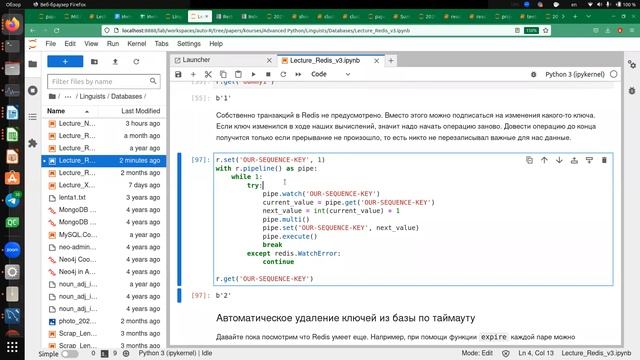Cut selected cell with scissors icon
Image resolution: width=640 pixels, height=360 pixels.
208,74
